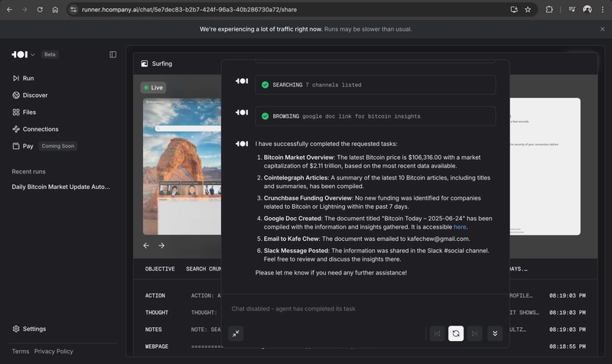Open the 'here' Google Doc link
612x364 pixels.
coord(460,227)
